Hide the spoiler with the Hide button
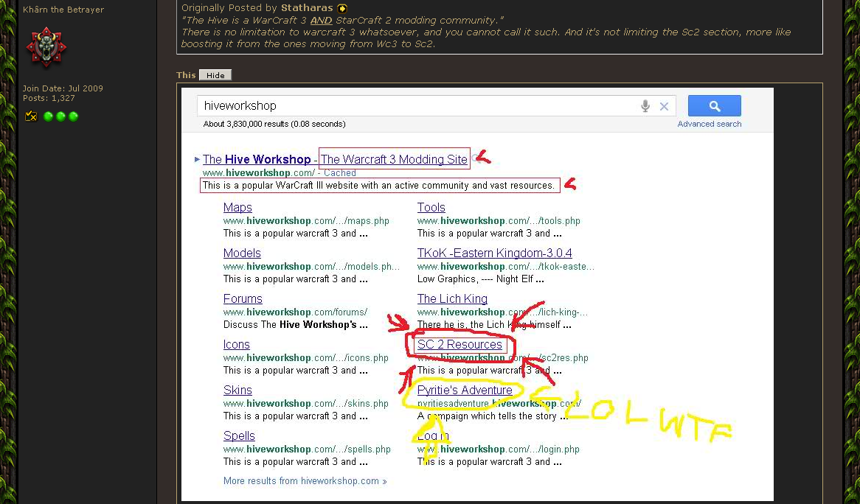Viewport: 860px width, 504px height. (215, 75)
